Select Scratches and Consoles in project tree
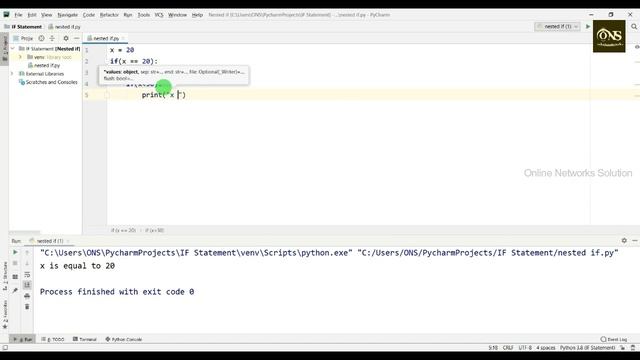640x360 pixels. [48, 82]
